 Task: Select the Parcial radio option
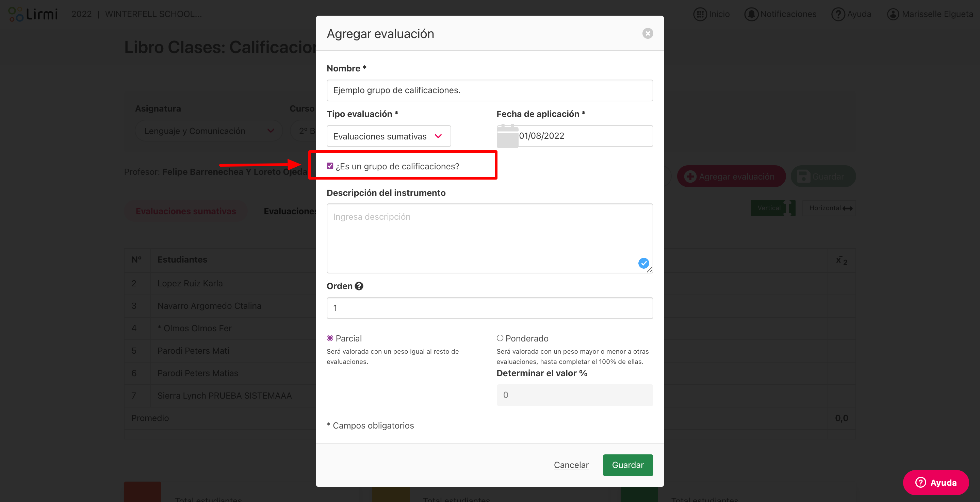coord(330,338)
